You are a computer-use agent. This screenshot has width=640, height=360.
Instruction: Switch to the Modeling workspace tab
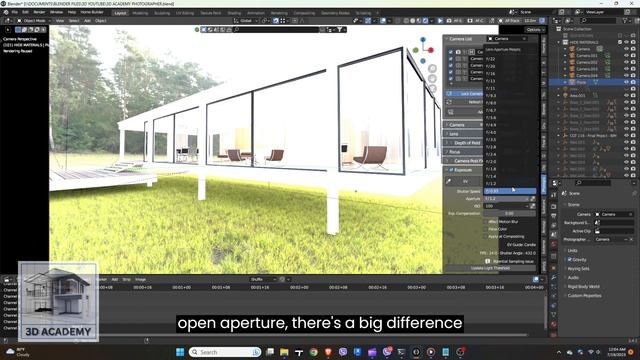(140, 13)
